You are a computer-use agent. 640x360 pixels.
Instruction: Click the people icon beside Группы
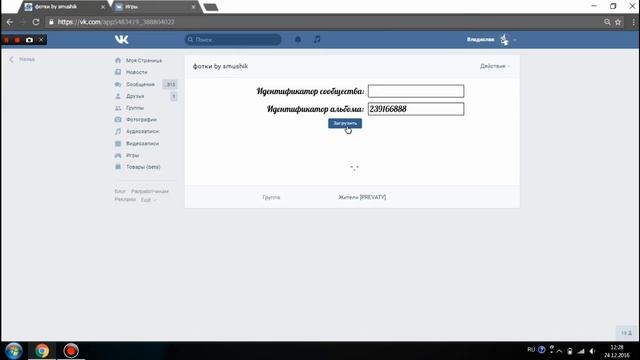click(118, 108)
